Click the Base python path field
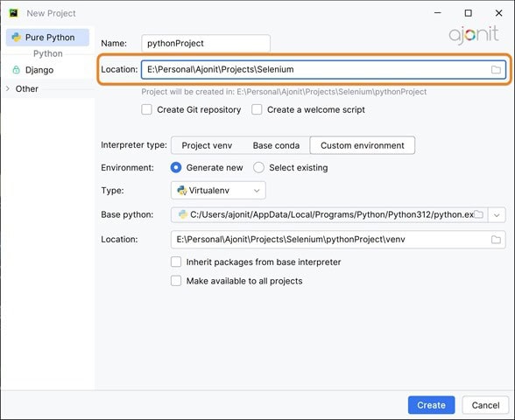This screenshot has width=515, height=420. [x=329, y=214]
